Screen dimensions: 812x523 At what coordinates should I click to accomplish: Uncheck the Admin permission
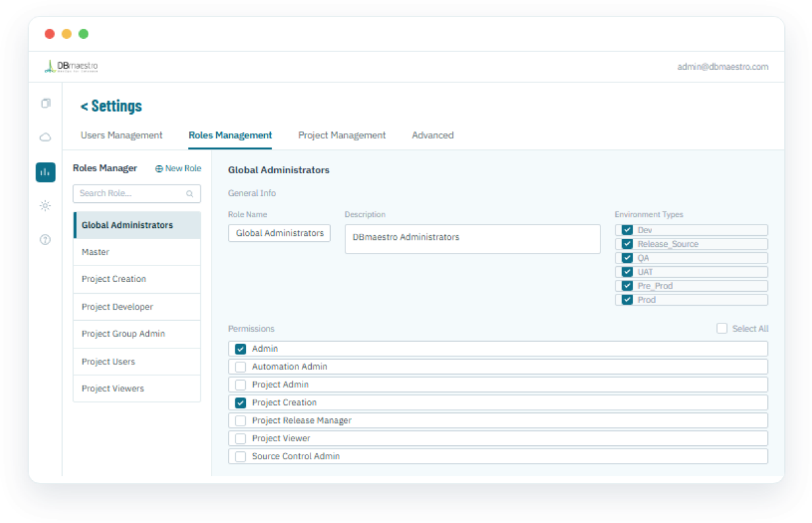point(241,348)
